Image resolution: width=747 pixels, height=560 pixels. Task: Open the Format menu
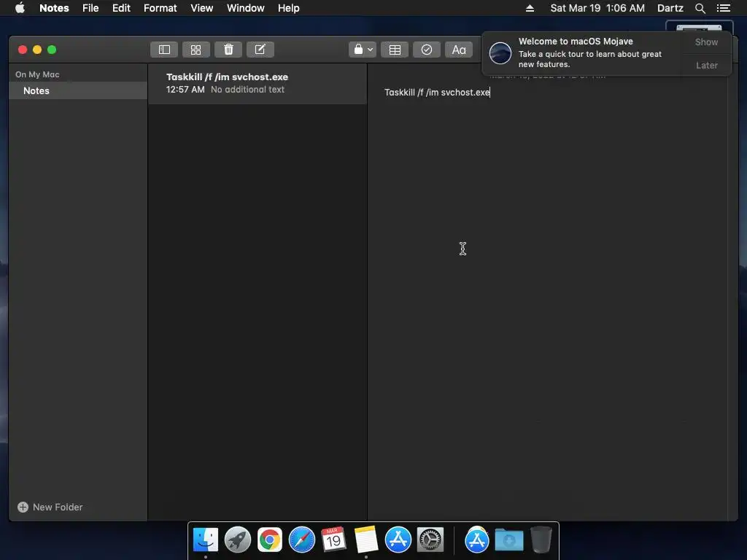tap(160, 8)
